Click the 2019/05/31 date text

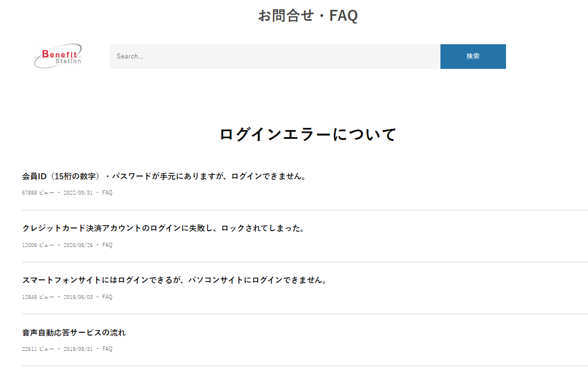click(x=78, y=349)
